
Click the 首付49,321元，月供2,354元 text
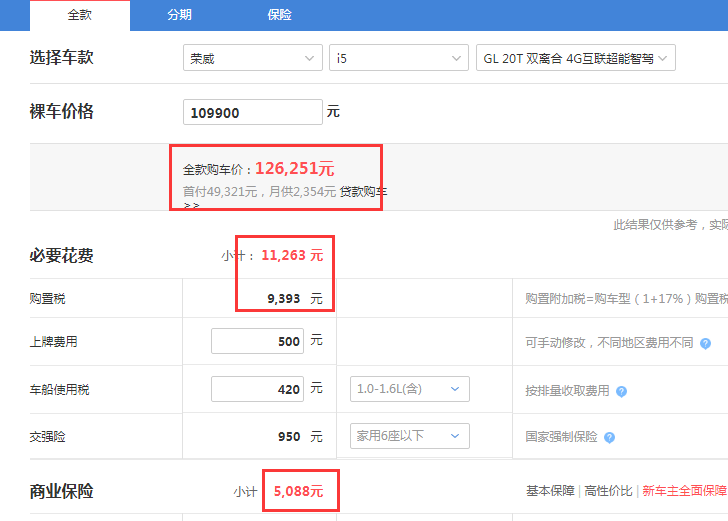pyautogui.click(x=259, y=191)
